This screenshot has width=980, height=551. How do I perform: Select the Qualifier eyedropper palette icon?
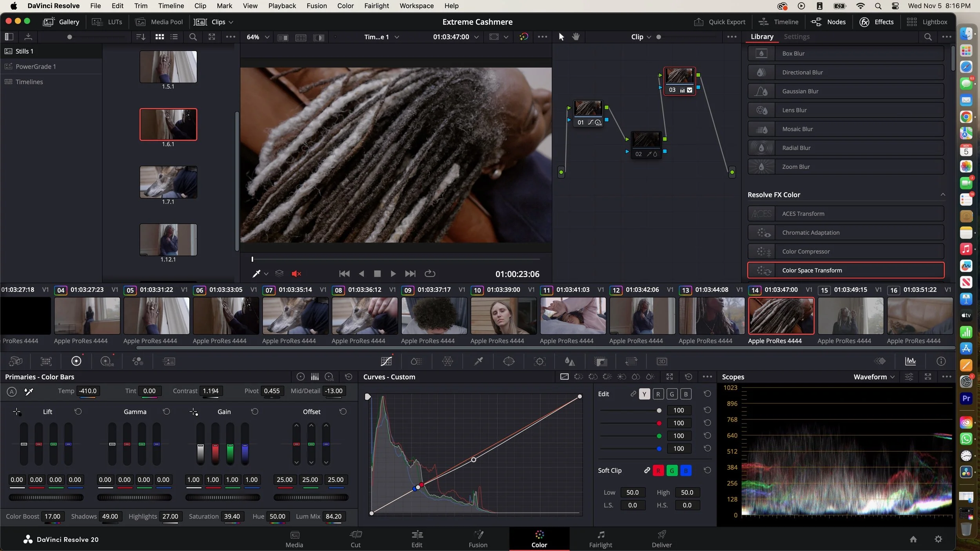(478, 361)
